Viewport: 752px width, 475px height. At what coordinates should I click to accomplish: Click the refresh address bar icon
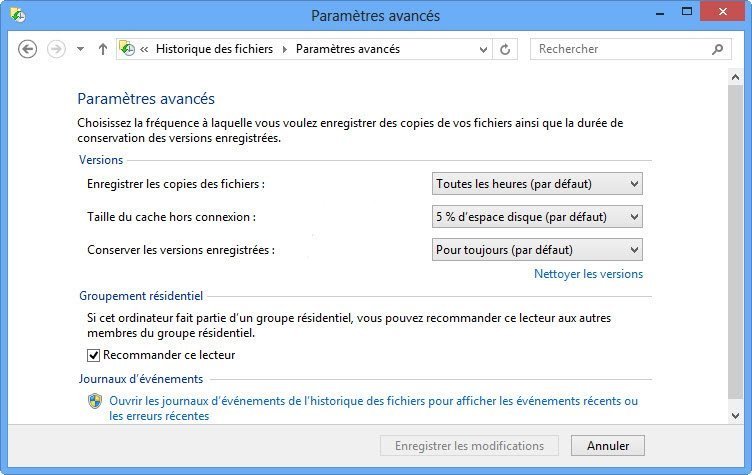(x=505, y=49)
